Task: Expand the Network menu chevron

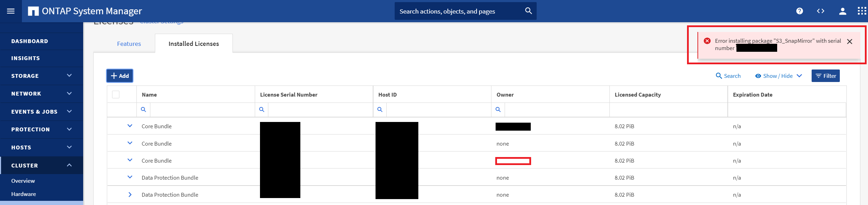Action: pos(69,93)
